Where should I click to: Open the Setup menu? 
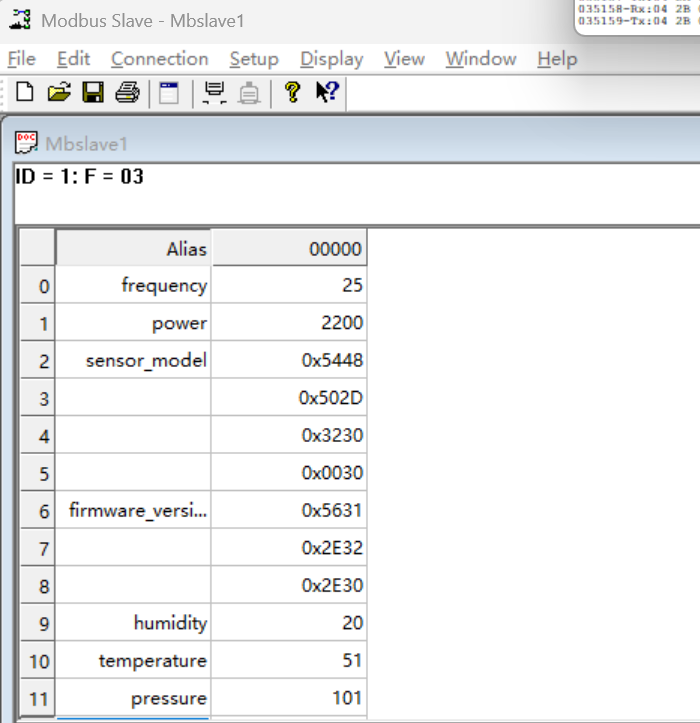(x=253, y=59)
